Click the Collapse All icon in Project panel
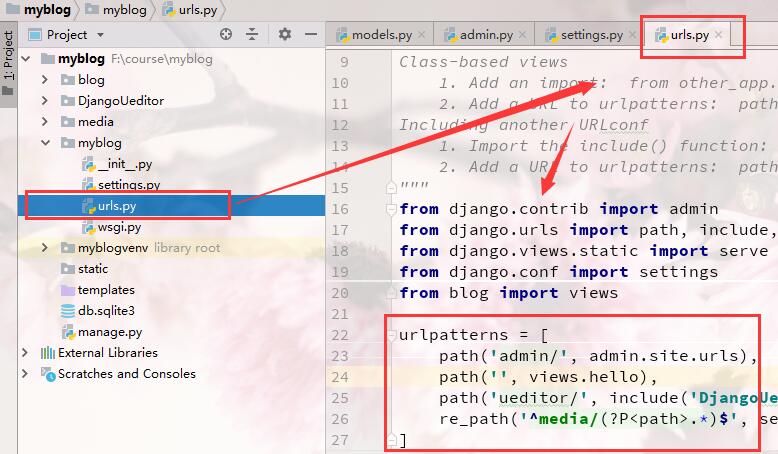778x454 pixels. tap(252, 34)
